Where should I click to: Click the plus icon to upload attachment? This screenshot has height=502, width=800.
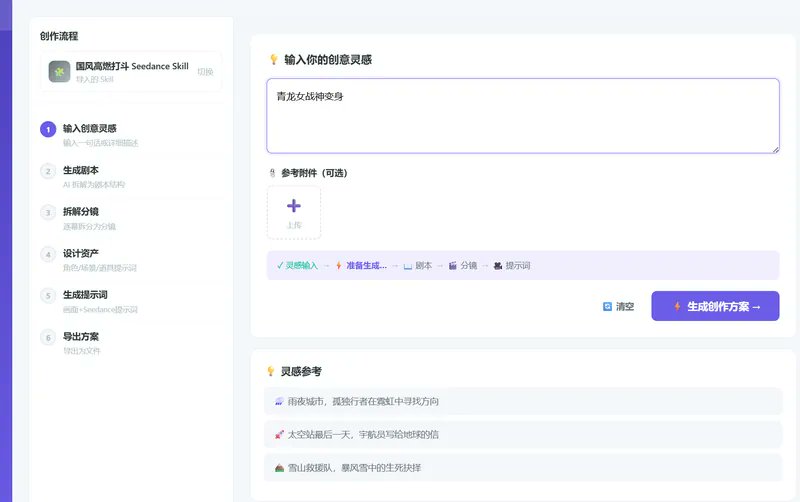(x=294, y=206)
